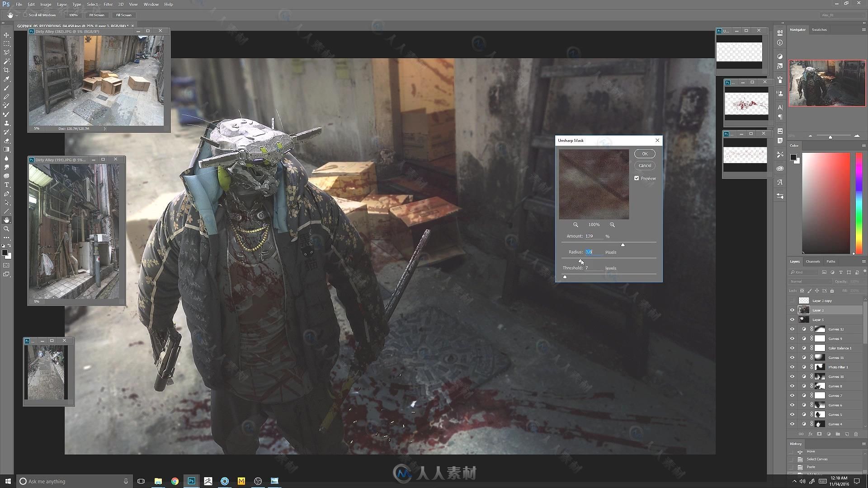Image resolution: width=868 pixels, height=488 pixels.
Task: Switch to the Paths tab
Action: pos(831,262)
